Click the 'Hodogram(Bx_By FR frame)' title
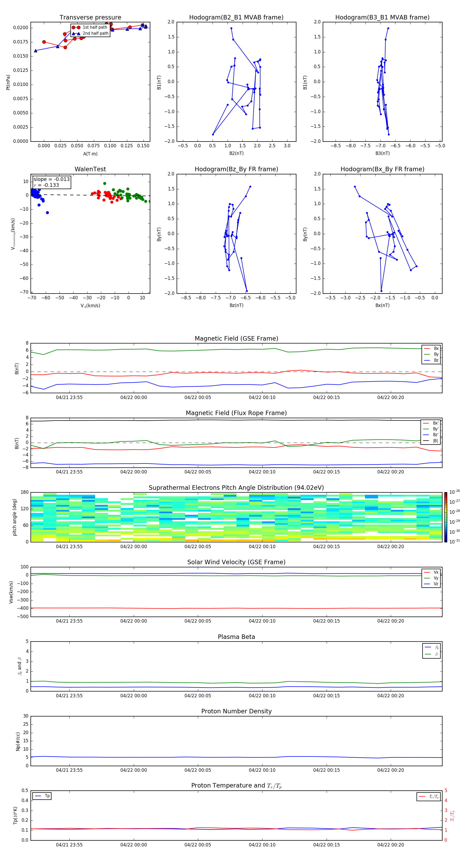Viewport: 473px width, 868px height. [382, 169]
